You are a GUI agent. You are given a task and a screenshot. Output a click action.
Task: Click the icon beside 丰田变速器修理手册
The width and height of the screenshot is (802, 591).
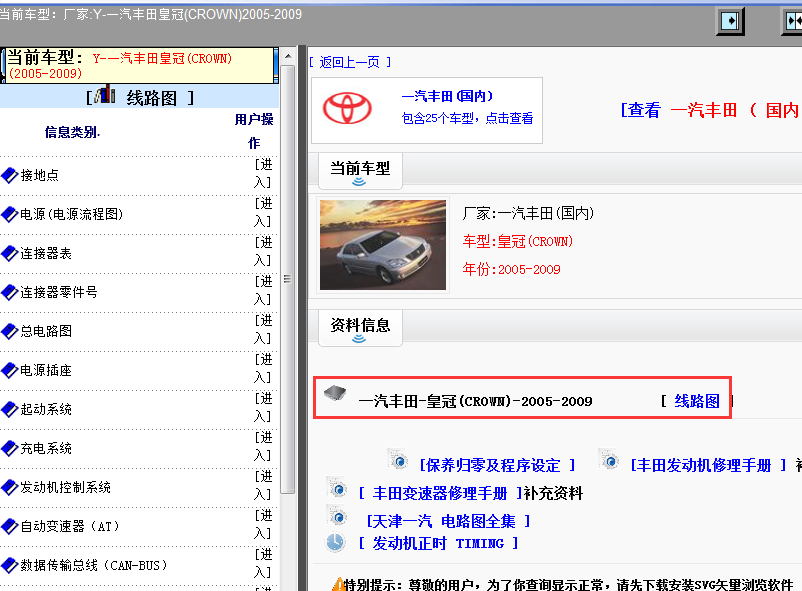pos(338,489)
